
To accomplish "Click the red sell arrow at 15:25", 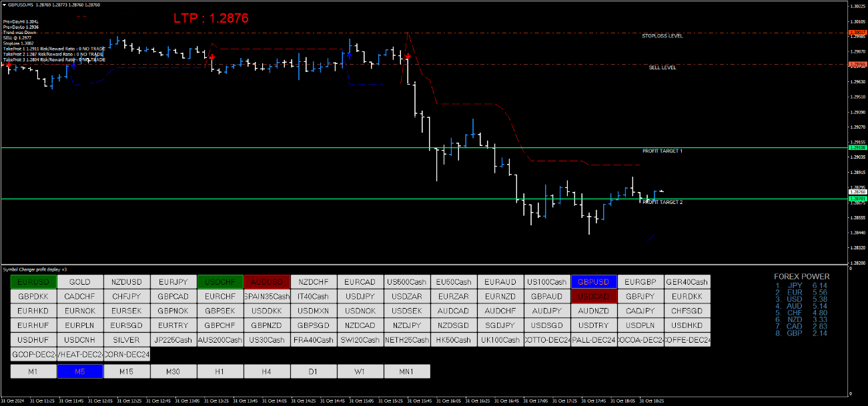I will tap(407, 57).
